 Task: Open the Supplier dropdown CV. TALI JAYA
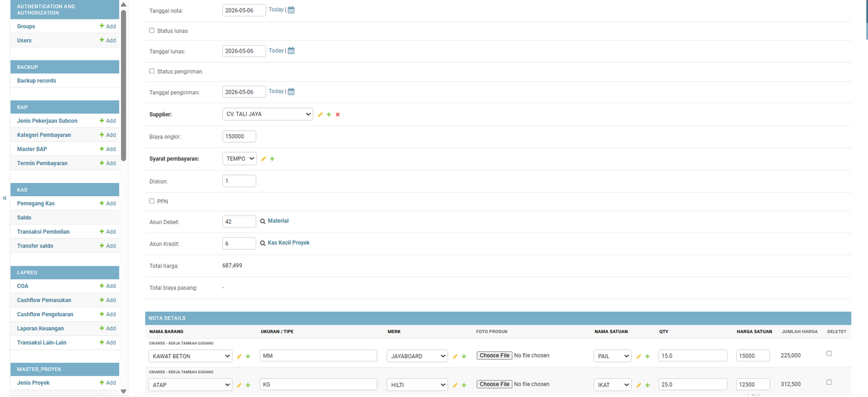pyautogui.click(x=268, y=114)
